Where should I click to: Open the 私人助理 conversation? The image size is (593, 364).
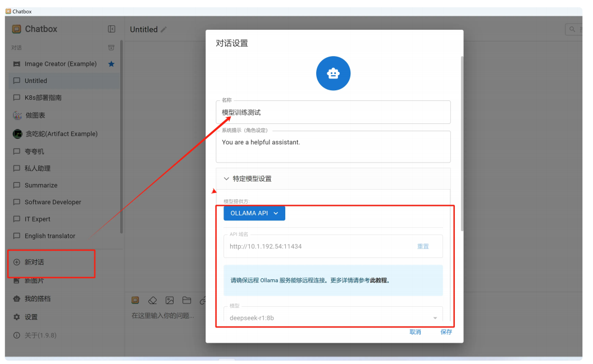point(64,168)
